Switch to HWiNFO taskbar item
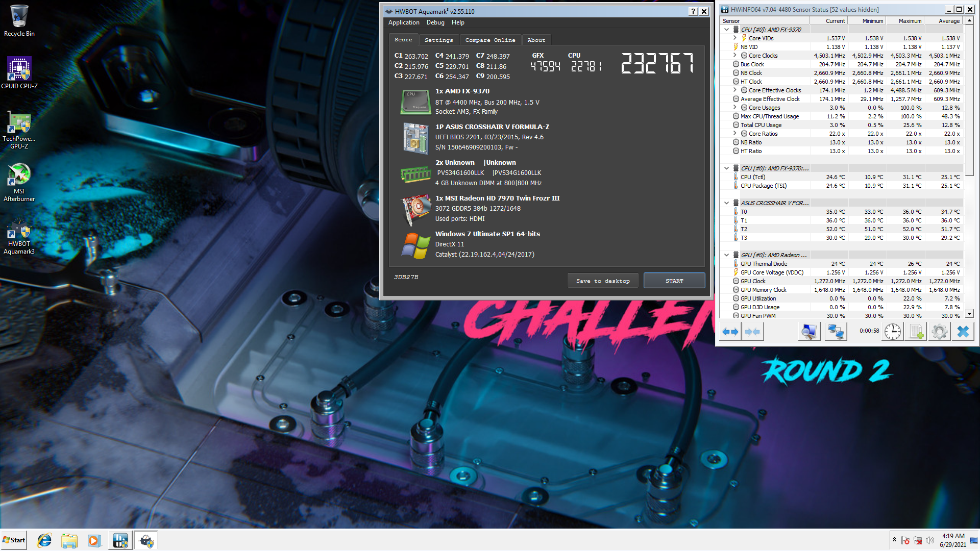Viewport: 980px width, 551px height. pos(120,540)
